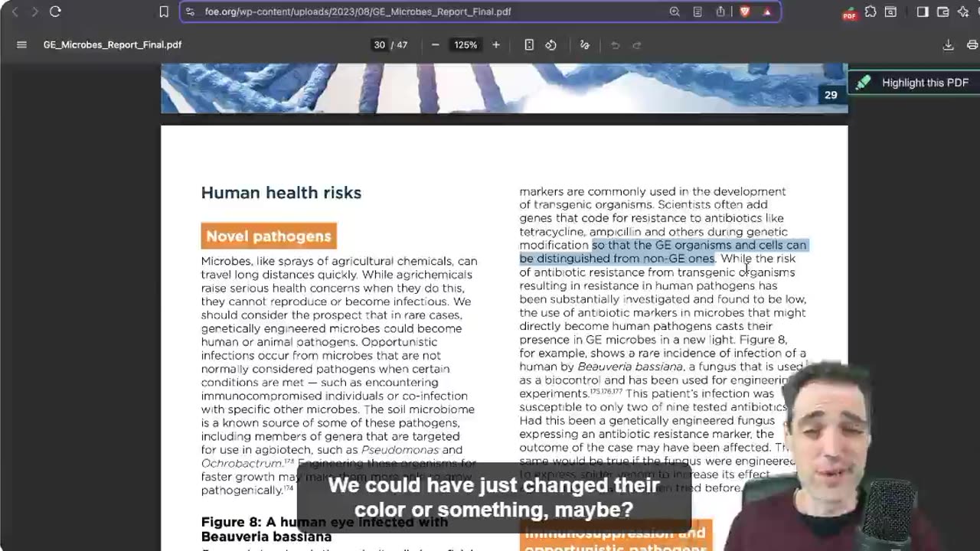Click the Human health risks heading
Viewport: 980px width, 551px height.
(281, 193)
